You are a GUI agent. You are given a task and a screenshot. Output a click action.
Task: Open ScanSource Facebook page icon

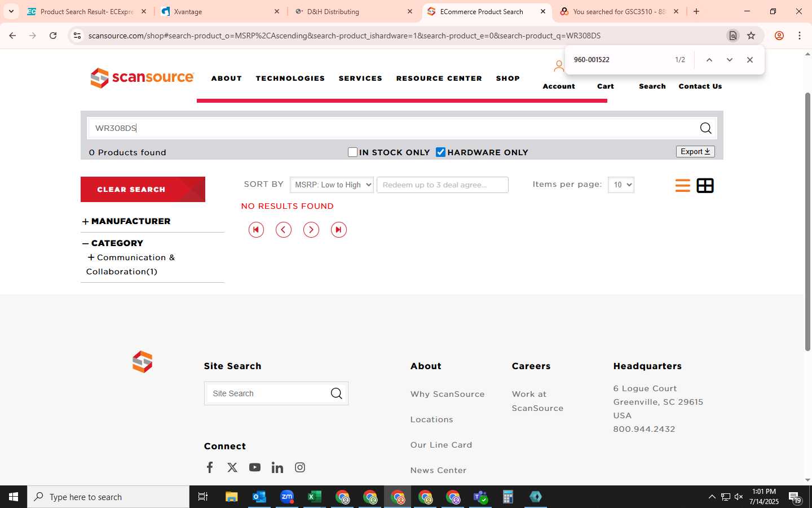click(x=210, y=467)
